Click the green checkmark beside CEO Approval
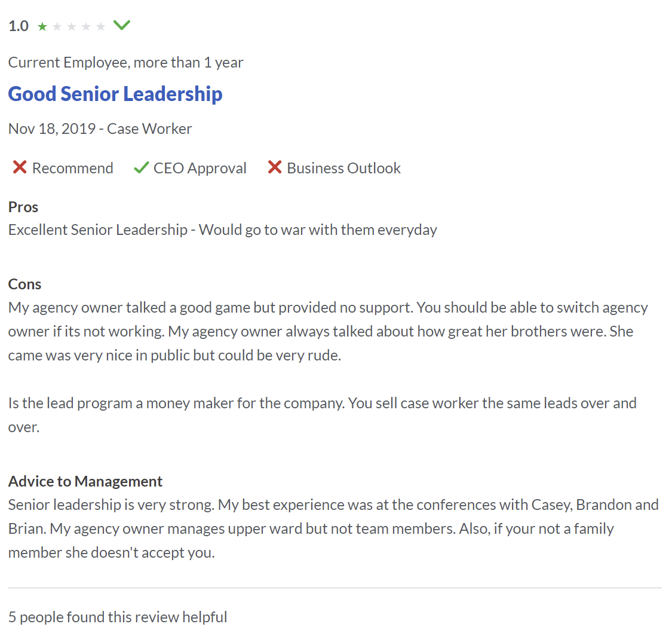The width and height of the screenshot is (672, 639). click(x=141, y=168)
